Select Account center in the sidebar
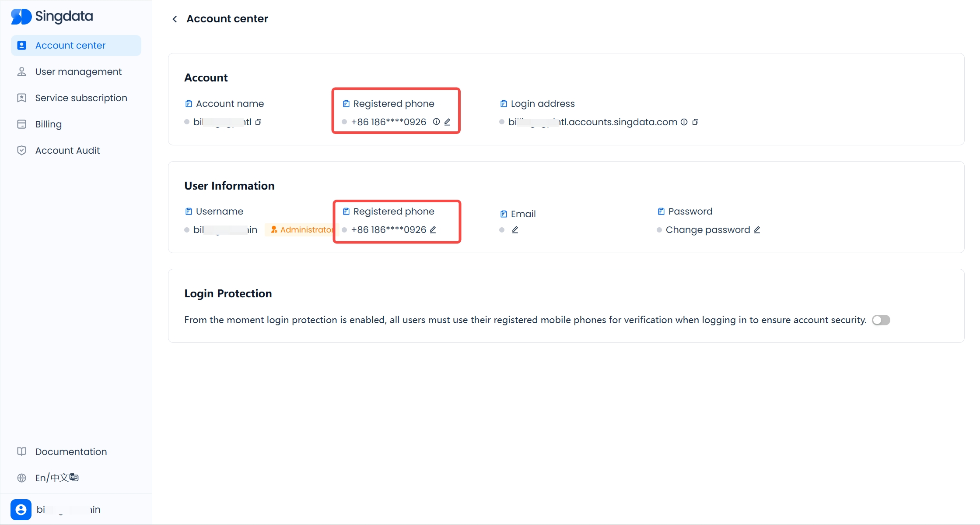Viewport: 980px width, 525px height. pyautogui.click(x=70, y=46)
